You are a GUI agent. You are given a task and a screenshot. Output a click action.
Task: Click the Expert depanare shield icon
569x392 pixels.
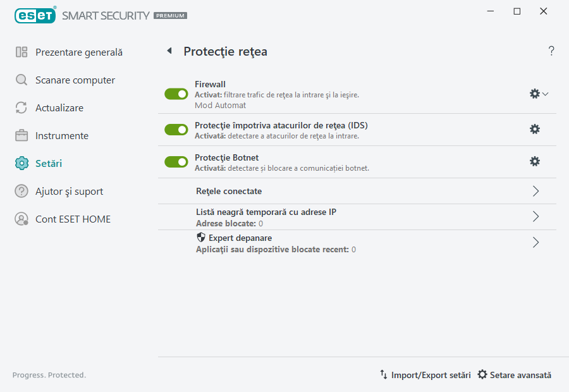(200, 237)
